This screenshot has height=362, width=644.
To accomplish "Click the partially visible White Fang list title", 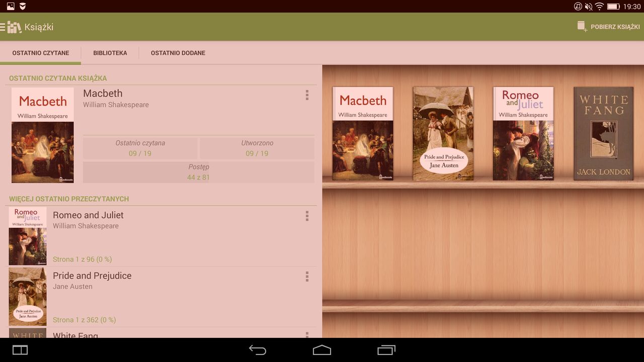I will [75, 335].
